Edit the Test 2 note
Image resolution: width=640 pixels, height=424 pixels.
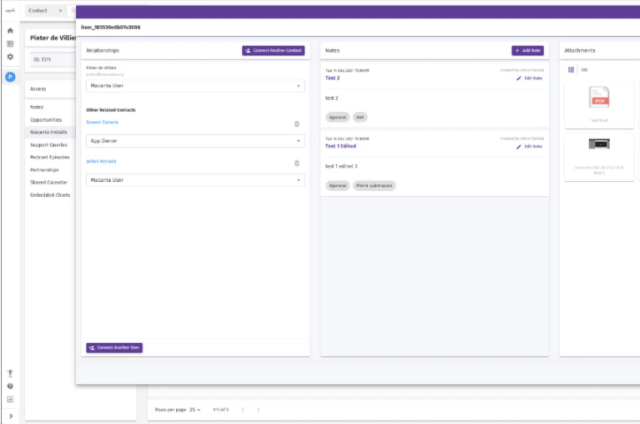point(529,78)
